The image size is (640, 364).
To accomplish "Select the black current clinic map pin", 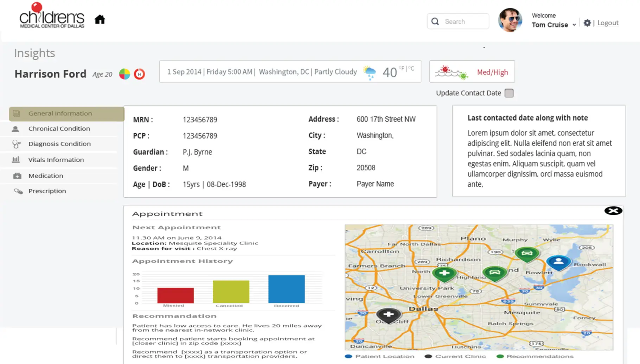I will (x=388, y=314).
